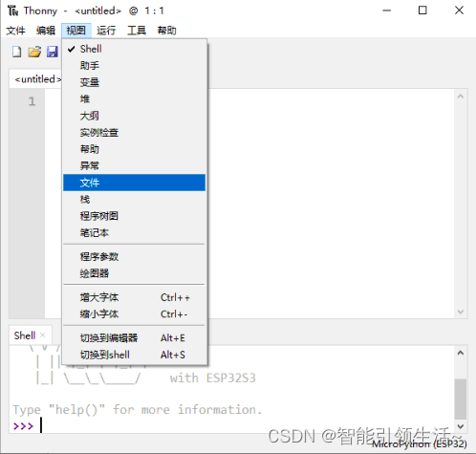Image resolution: width=476 pixels, height=454 pixels.
Task: Open the 工具 menu
Action: click(137, 31)
